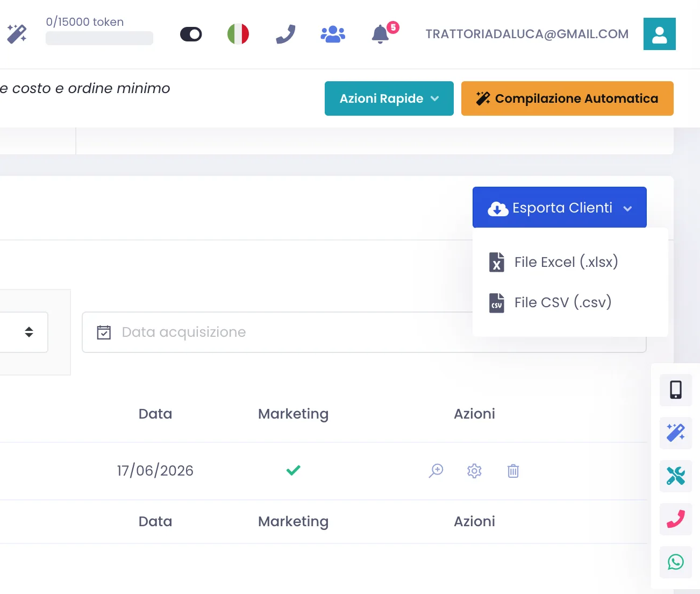Image resolution: width=700 pixels, height=594 pixels.
Task: Click the Data acquisizione date field
Action: click(364, 332)
